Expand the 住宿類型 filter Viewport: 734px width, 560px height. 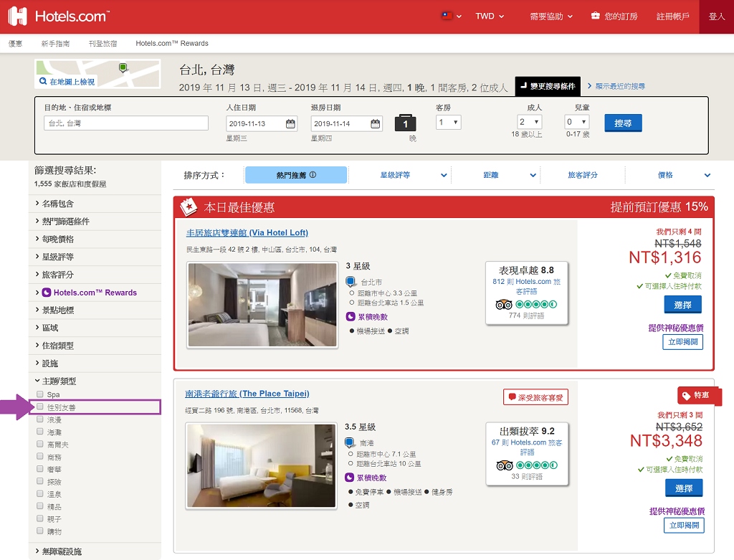95,346
